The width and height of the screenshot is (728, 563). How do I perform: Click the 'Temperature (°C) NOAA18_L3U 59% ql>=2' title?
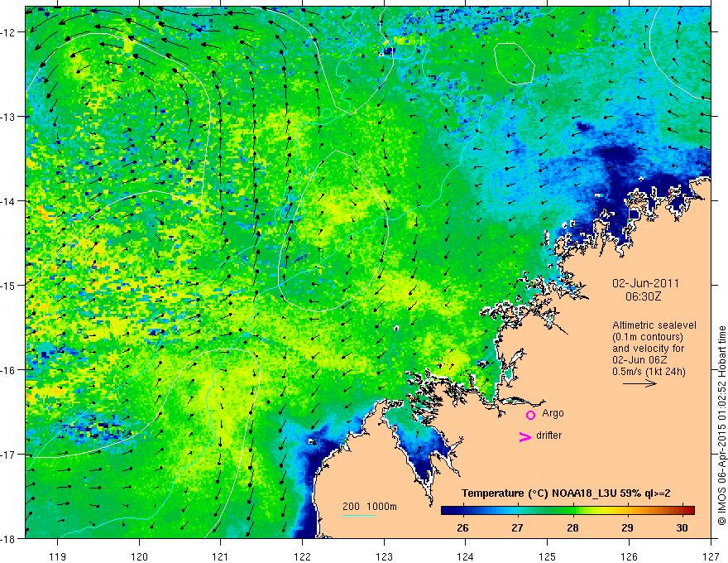tap(566, 493)
